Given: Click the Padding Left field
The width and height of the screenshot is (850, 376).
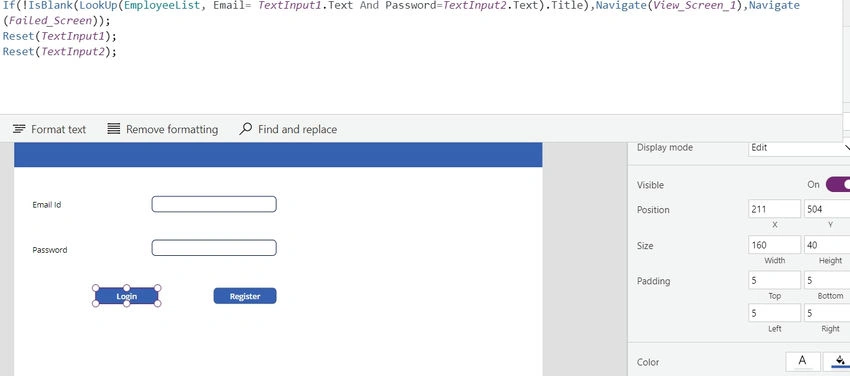Looking at the screenshot, I should tap(774, 313).
